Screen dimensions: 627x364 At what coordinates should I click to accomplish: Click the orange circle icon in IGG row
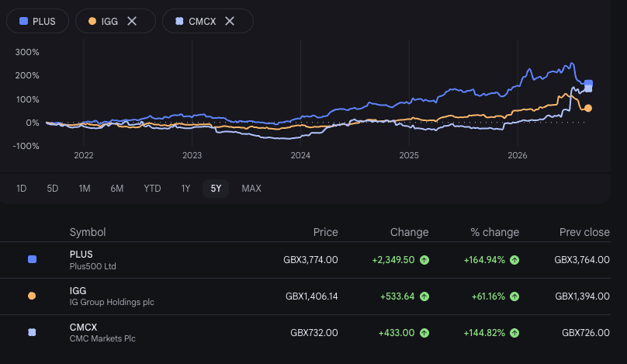point(32,296)
